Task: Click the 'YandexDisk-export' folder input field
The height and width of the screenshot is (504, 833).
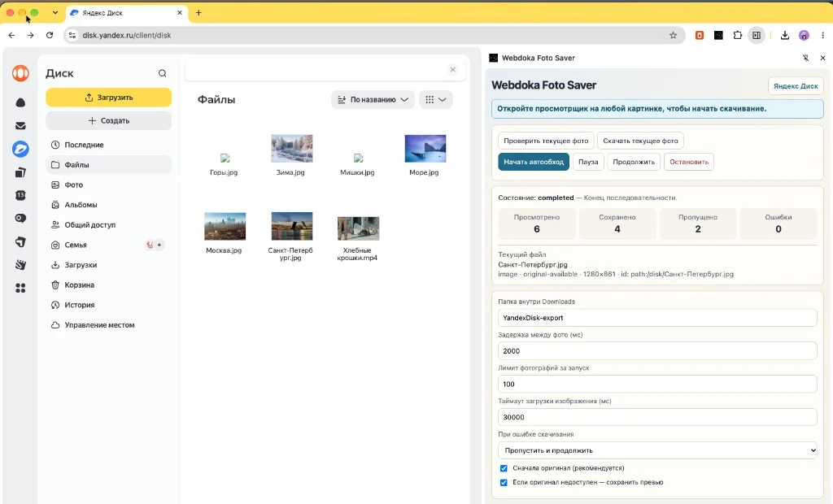Action: click(657, 318)
